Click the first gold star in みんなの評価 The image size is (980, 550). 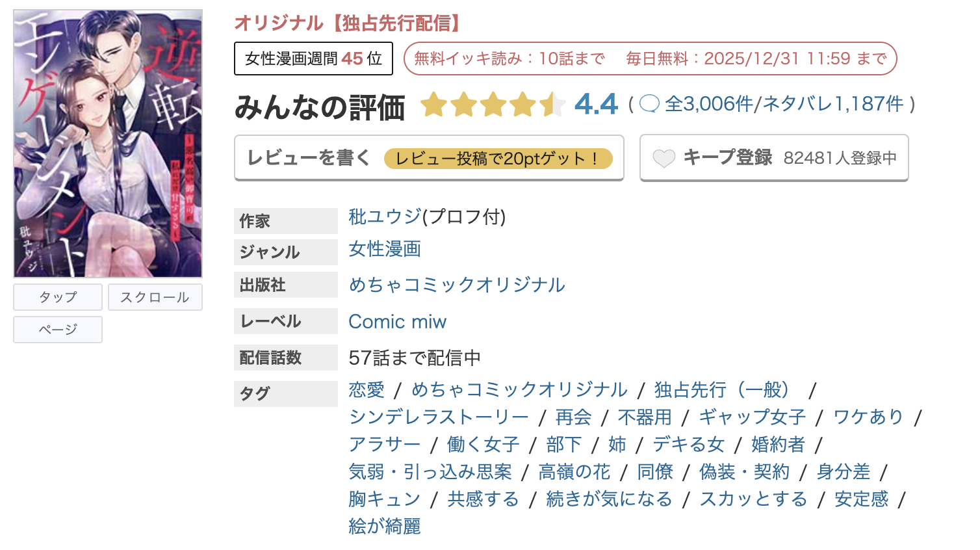coord(435,104)
